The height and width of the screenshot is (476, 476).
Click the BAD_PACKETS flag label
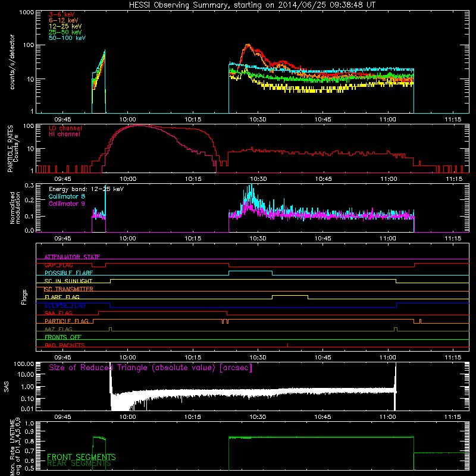click(x=65, y=345)
